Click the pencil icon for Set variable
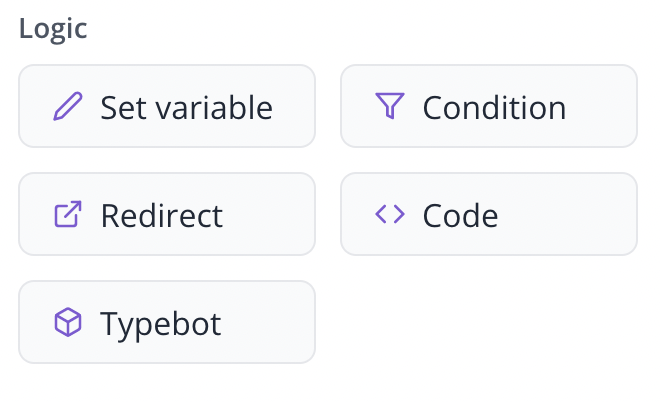Screen dimensions: 660x402 (67, 107)
